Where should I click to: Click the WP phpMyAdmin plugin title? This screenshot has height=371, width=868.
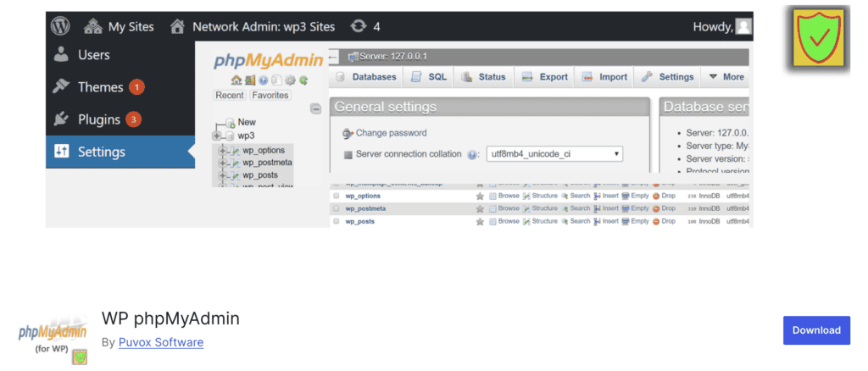170,318
